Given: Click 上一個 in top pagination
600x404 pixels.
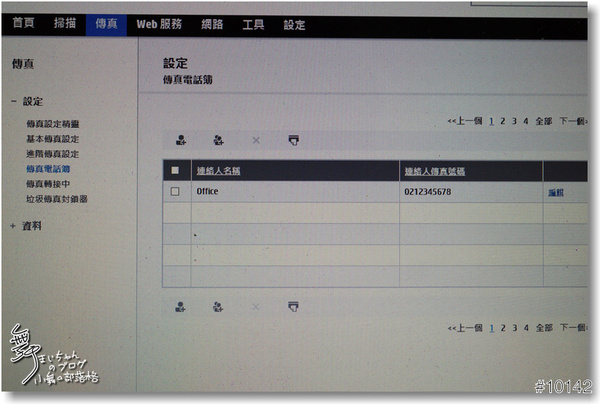Looking at the screenshot, I should (465, 121).
